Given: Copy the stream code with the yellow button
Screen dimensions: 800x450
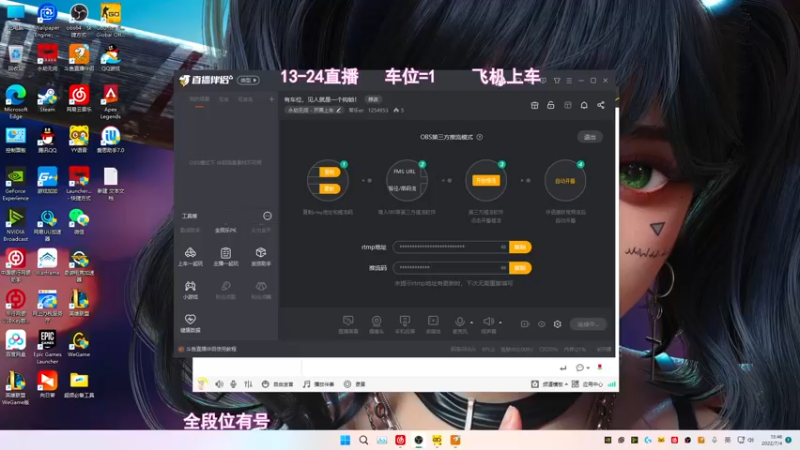Looking at the screenshot, I should point(520,268).
